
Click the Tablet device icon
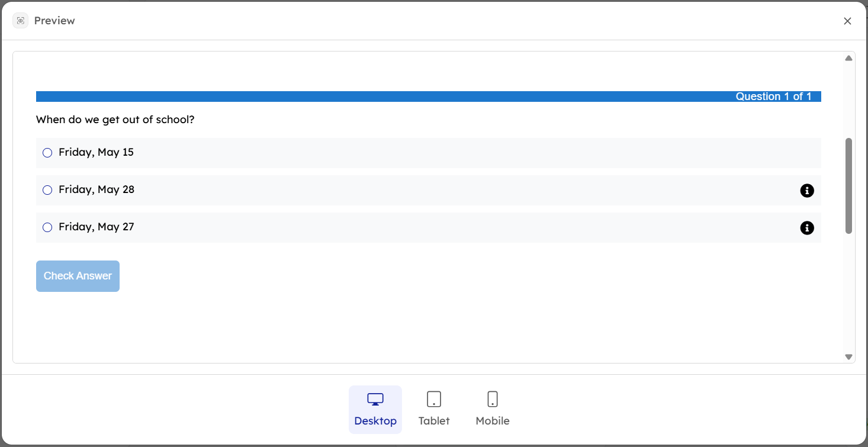(x=434, y=400)
